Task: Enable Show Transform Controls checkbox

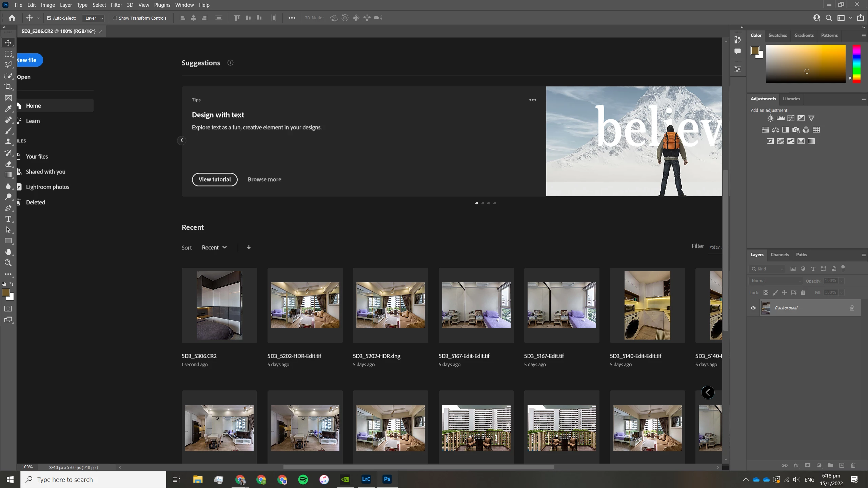Action: pyautogui.click(x=115, y=18)
